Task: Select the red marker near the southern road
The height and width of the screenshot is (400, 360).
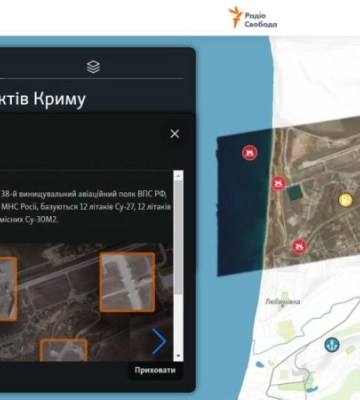Action: point(299,246)
